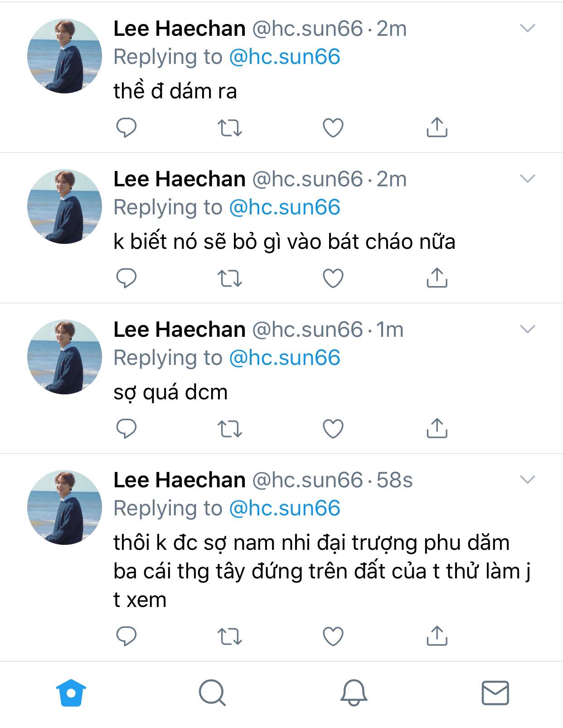Image resolution: width=563 pixels, height=728 pixels.
Task: Like the "nam nhi đại trượng phu" tweet
Action: pyautogui.click(x=333, y=636)
